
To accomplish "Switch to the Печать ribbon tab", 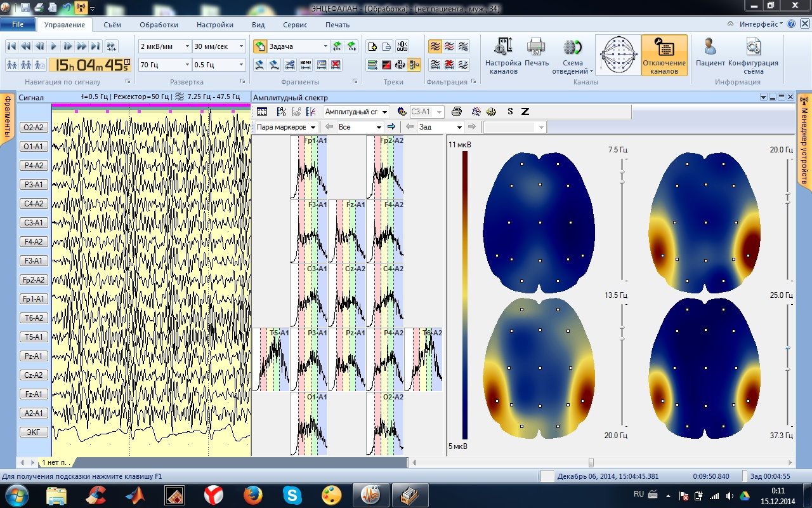I will point(337,25).
